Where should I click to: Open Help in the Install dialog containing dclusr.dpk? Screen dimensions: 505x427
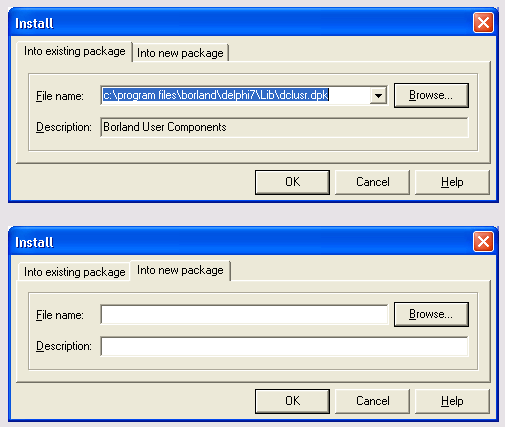point(452,182)
